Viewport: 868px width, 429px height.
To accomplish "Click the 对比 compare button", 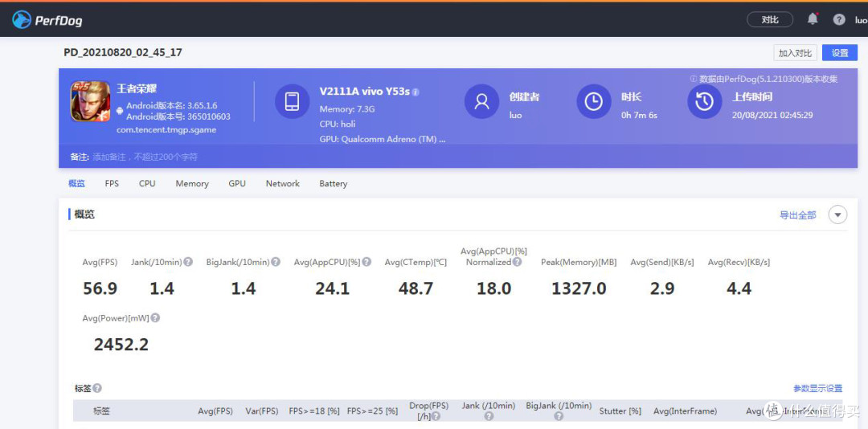I will (x=770, y=20).
